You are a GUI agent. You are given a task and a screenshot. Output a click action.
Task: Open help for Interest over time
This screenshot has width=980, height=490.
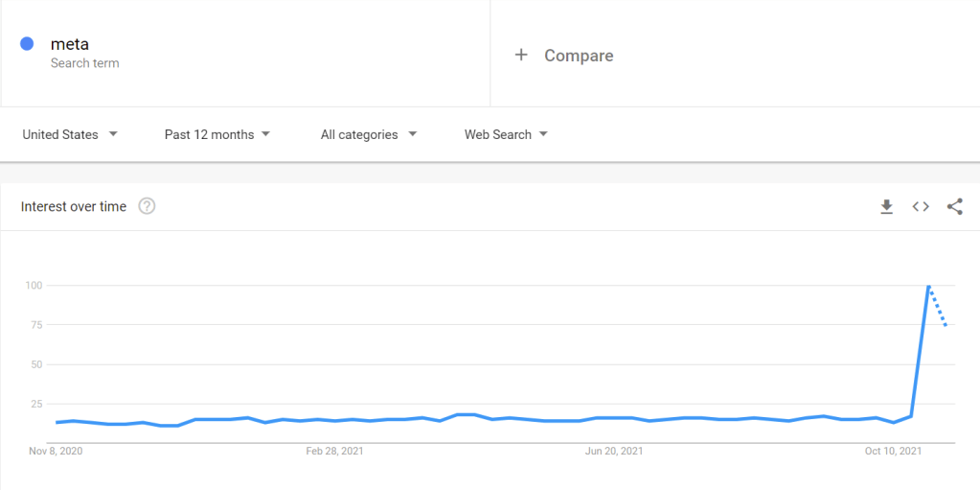(147, 206)
